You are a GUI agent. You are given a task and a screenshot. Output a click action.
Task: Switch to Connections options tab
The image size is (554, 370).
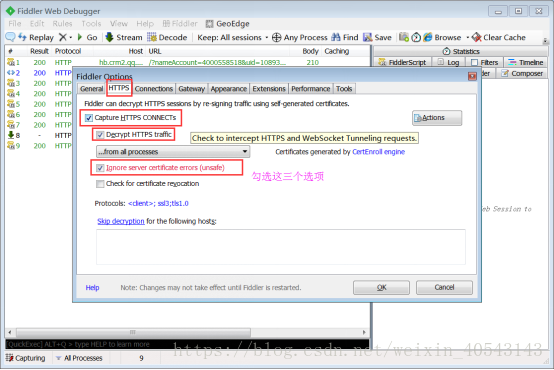(x=154, y=89)
